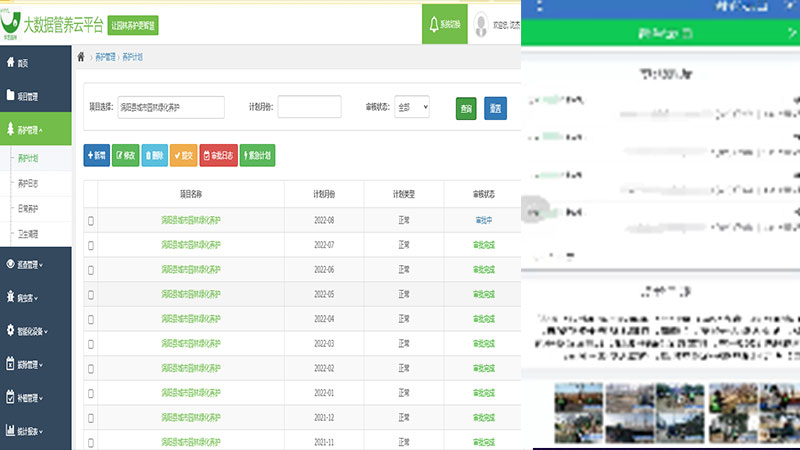This screenshot has height=450, width=800.
Task: Click the green 查询 search button
Action: point(466,108)
